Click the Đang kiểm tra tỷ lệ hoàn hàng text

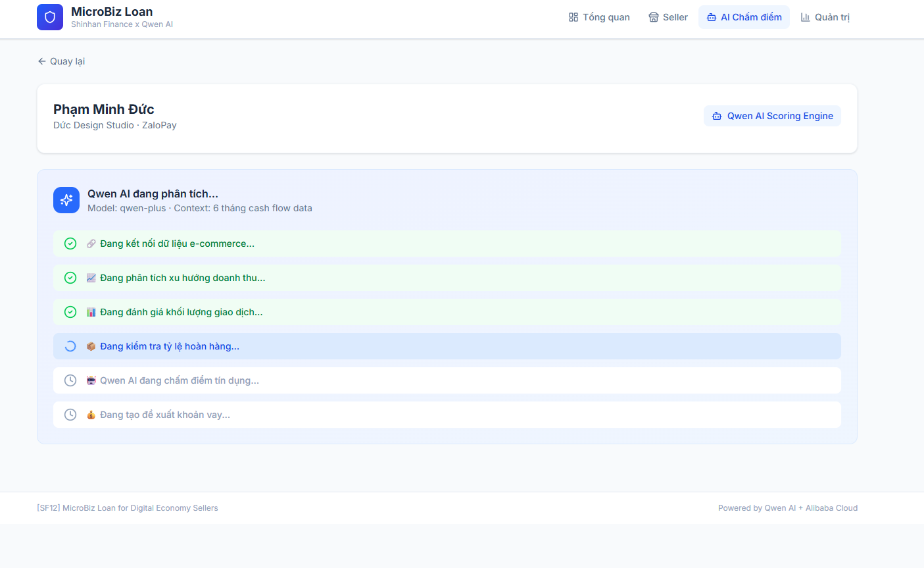170,346
